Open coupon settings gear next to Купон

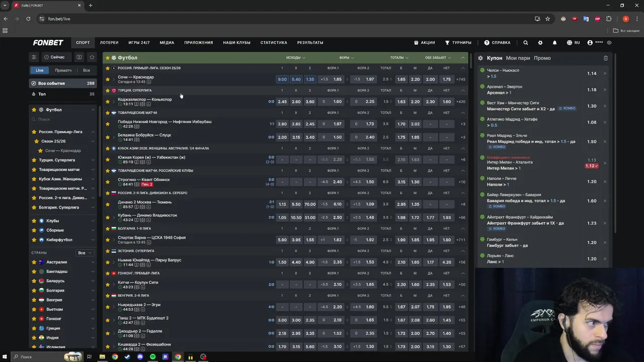[x=480, y=58]
